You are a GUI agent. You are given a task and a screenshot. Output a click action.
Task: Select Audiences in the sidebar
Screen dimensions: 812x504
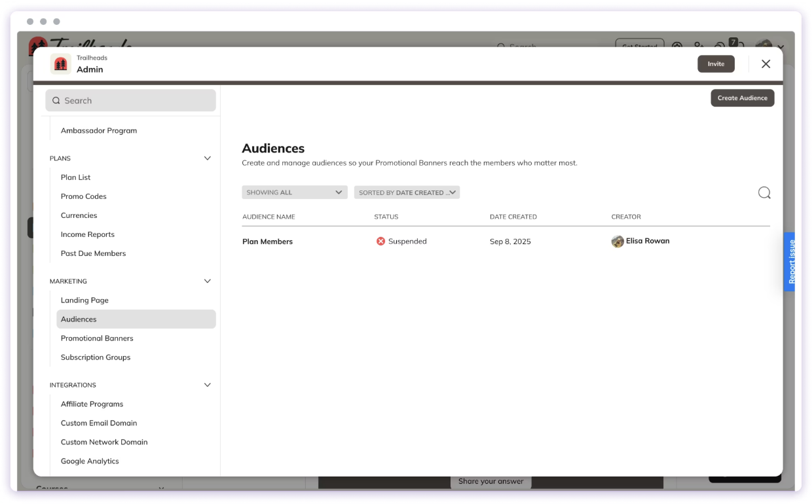coord(136,319)
